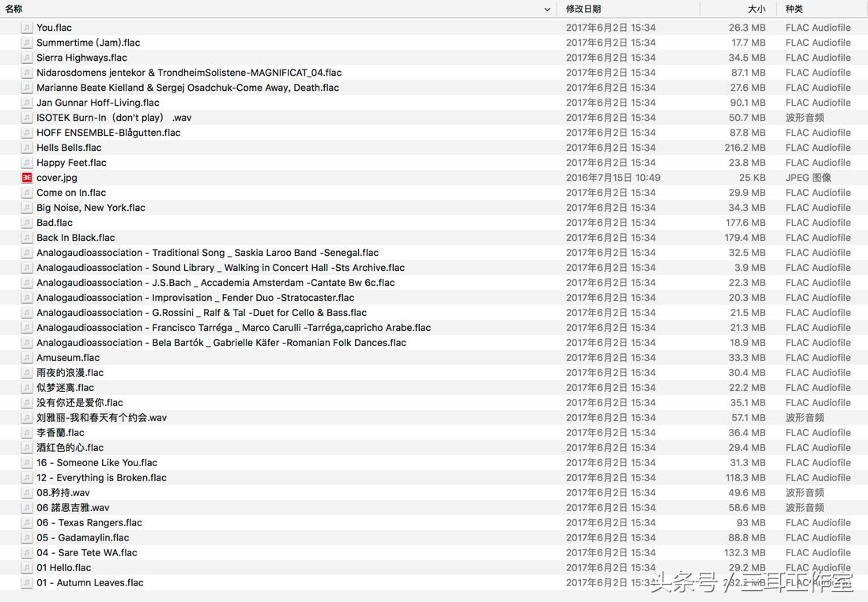Select the icon for Back In Black.flac
Image resolution: width=868 pixels, height=602 pixels.
click(27, 237)
